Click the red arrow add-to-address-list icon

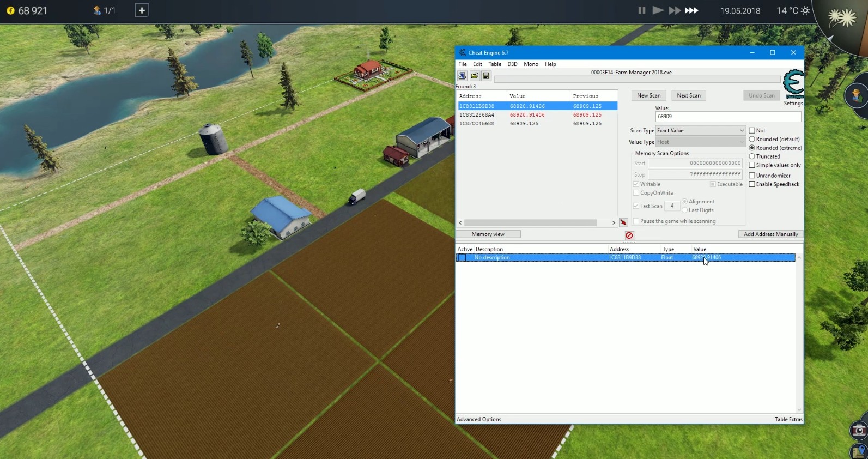[x=623, y=222]
